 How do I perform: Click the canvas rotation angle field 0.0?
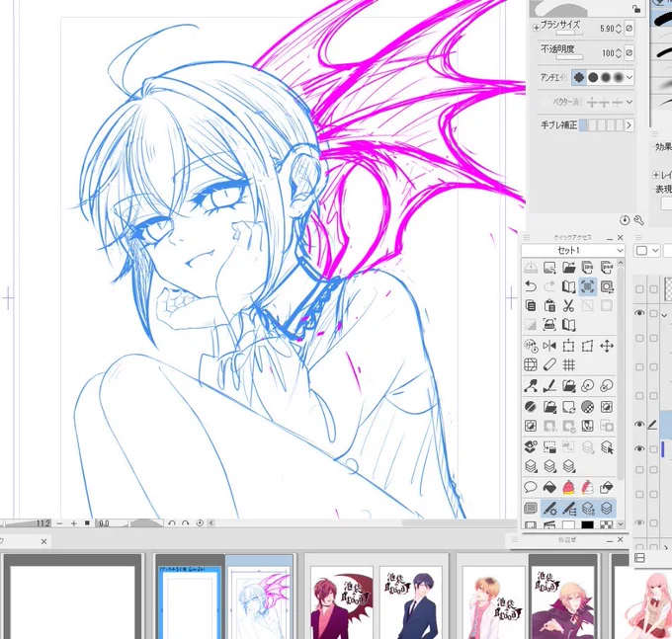(x=113, y=523)
